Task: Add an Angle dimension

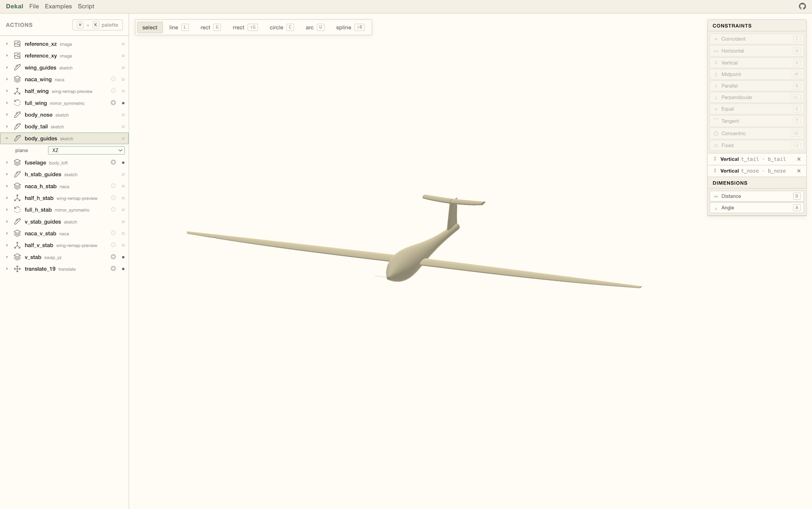Action: click(x=757, y=208)
